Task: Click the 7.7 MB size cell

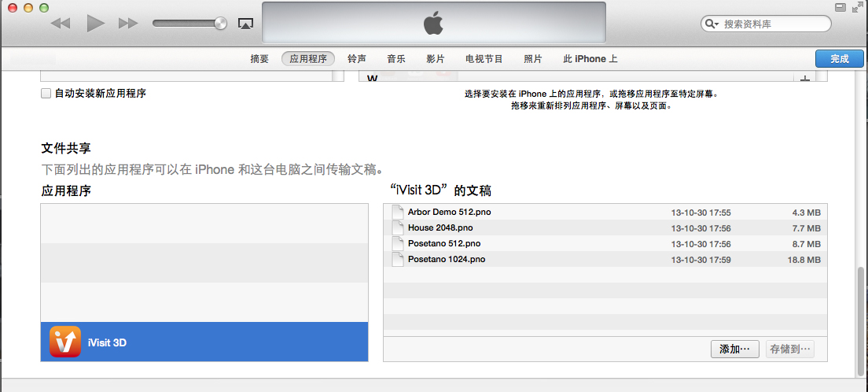Action: click(x=806, y=228)
